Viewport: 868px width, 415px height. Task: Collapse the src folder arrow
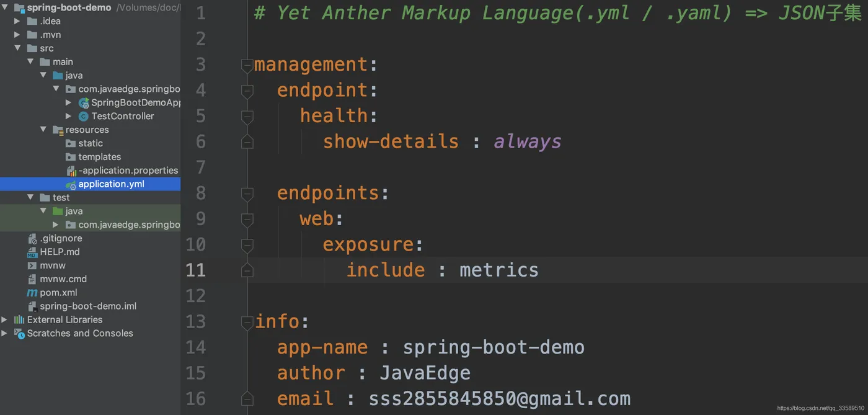(x=17, y=48)
